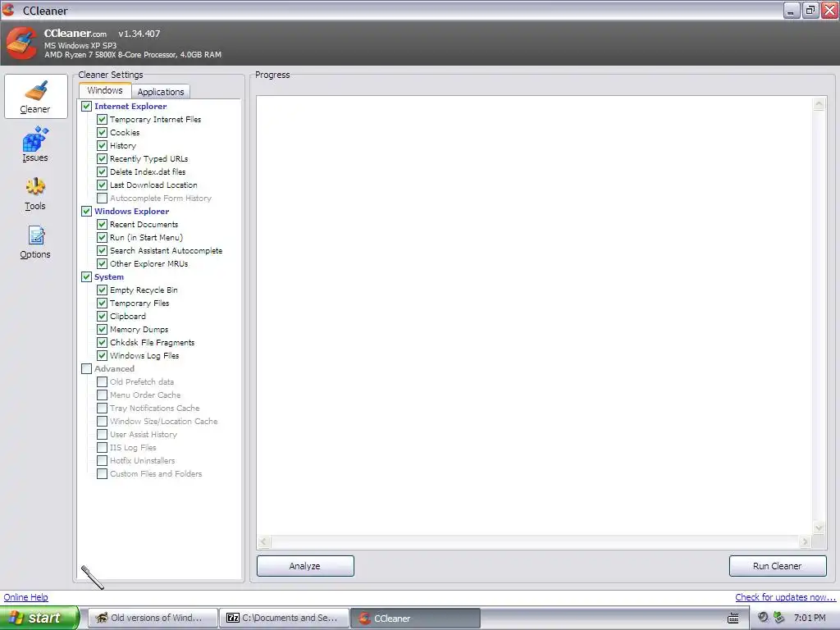Open the Tools section in the sidebar

click(x=35, y=194)
